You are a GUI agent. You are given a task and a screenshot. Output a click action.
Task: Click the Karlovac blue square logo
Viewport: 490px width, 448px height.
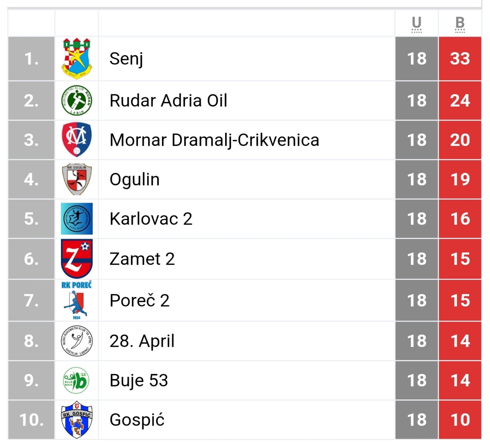(x=77, y=219)
